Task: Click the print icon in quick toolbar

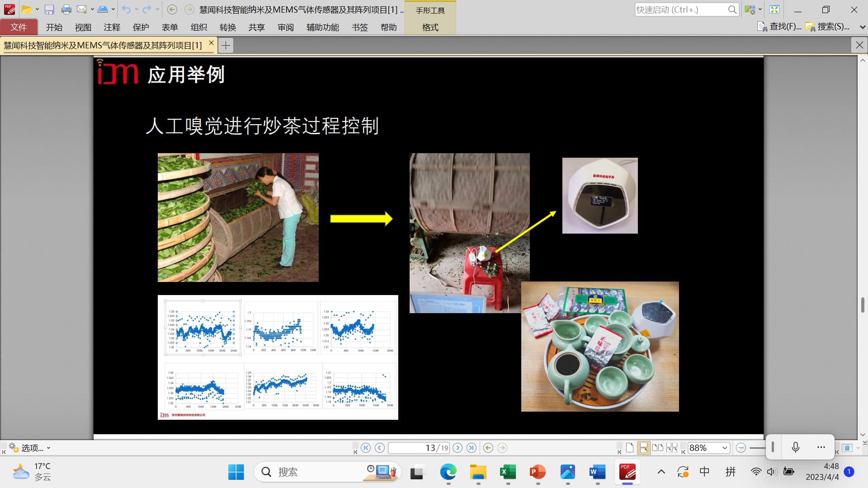Action: click(x=66, y=9)
